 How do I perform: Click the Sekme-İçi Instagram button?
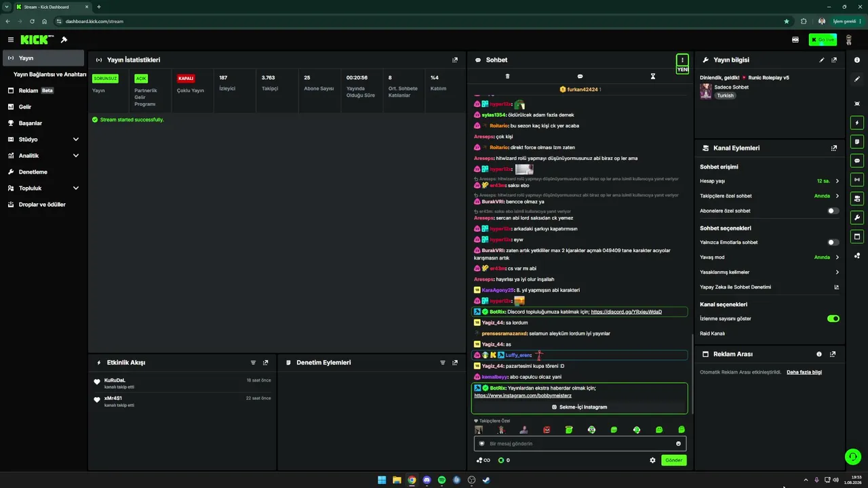pyautogui.click(x=580, y=407)
